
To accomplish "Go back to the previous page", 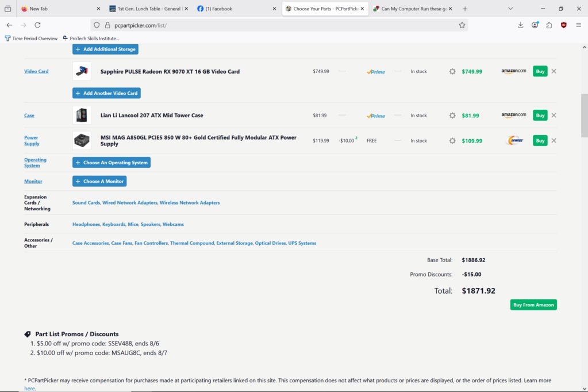I will tap(9, 25).
